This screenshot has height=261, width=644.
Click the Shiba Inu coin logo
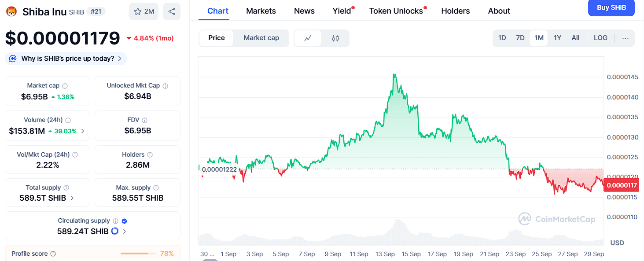pos(12,11)
